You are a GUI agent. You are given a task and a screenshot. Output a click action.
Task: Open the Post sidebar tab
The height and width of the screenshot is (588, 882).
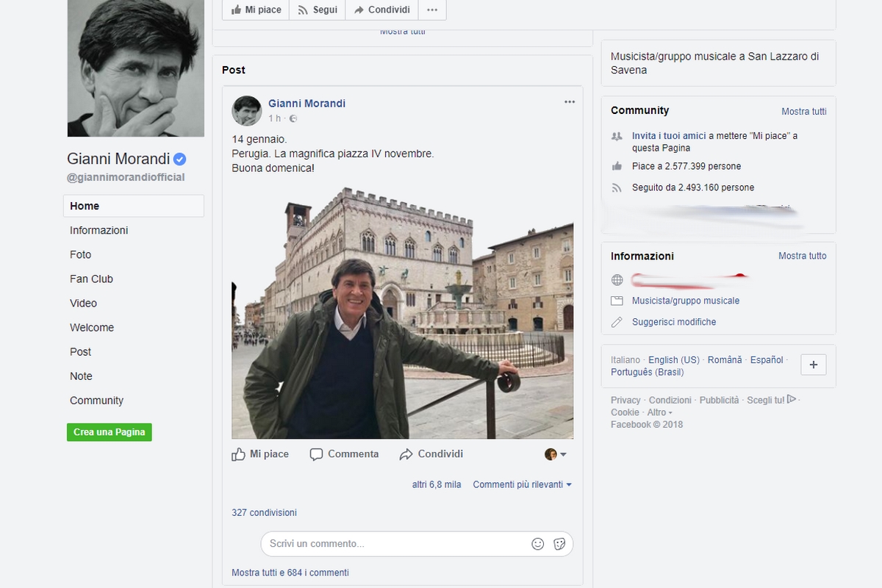[81, 351]
